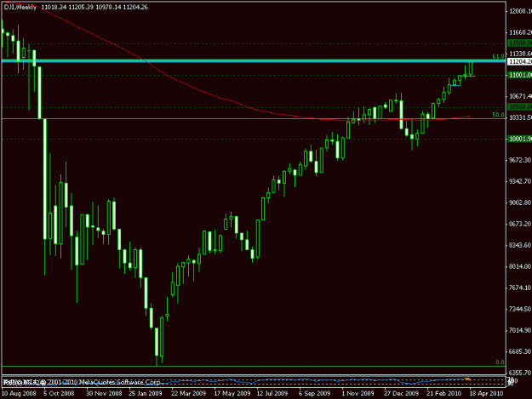Click the 8343.60 price axis label
The height and width of the screenshot is (399, 532).
pos(520,245)
